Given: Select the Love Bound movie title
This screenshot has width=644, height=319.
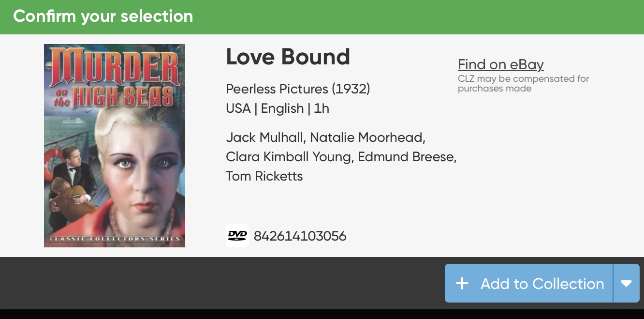Looking at the screenshot, I should [288, 57].
